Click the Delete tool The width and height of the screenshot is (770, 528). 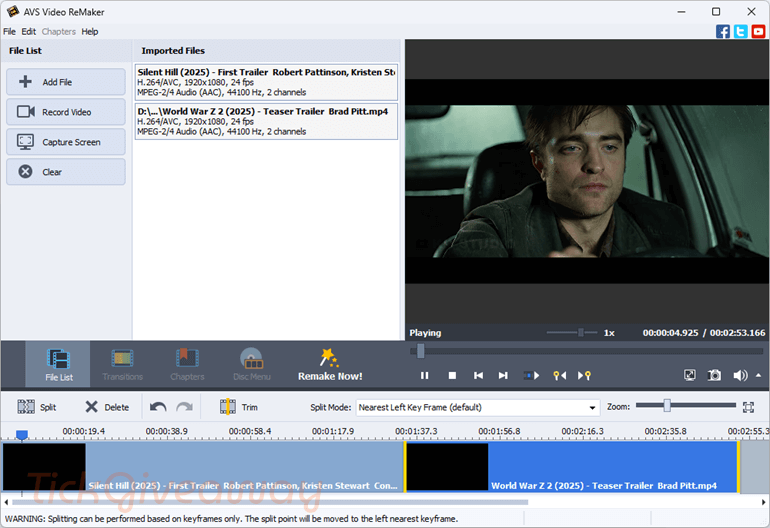[x=107, y=407]
